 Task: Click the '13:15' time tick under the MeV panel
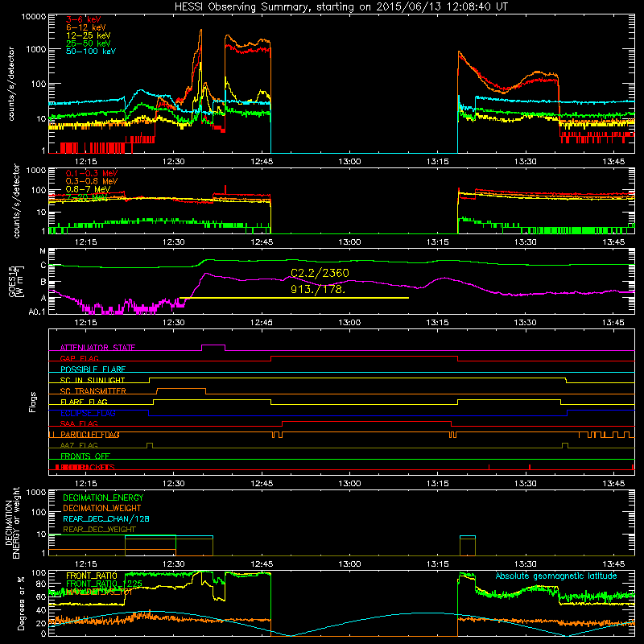tap(437, 242)
